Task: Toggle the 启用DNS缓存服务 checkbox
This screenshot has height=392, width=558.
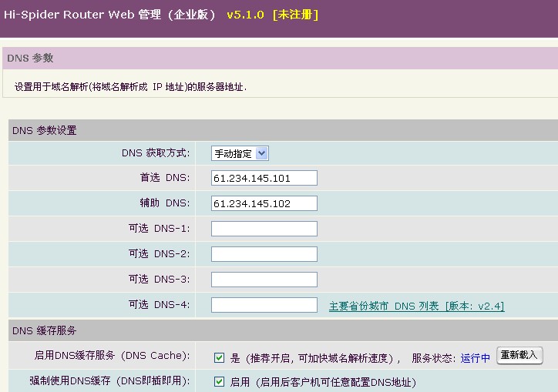Action: [219, 357]
